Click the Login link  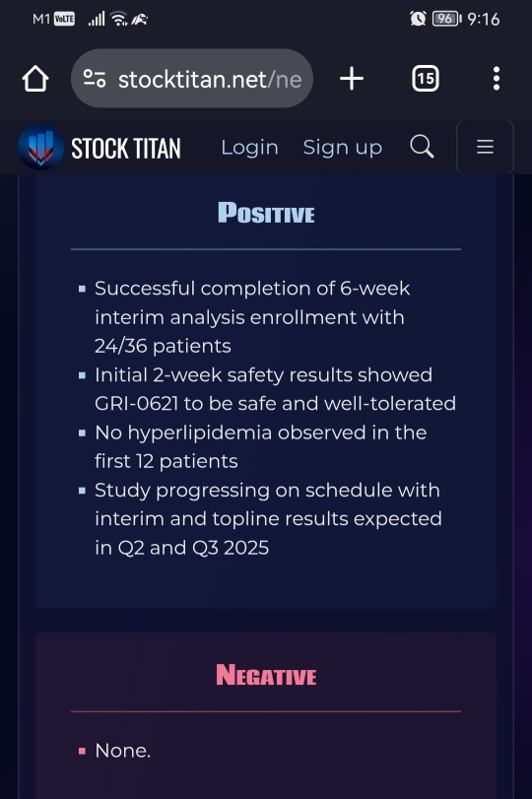[249, 147]
